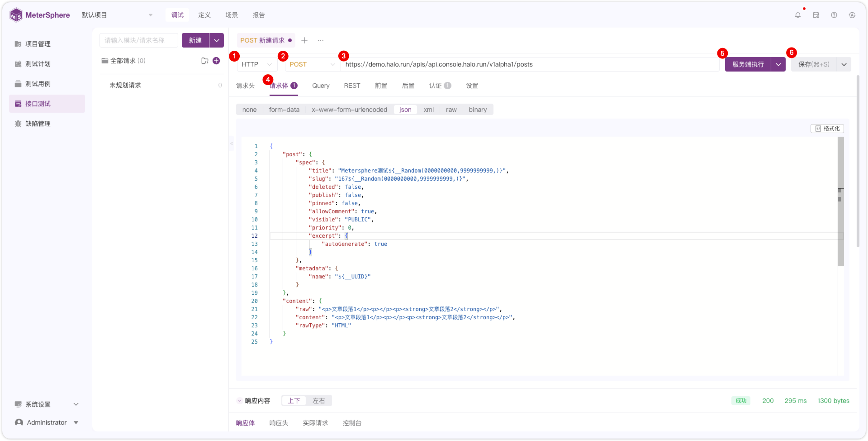
Task: Open the task center icon in the header
Action: click(x=816, y=15)
